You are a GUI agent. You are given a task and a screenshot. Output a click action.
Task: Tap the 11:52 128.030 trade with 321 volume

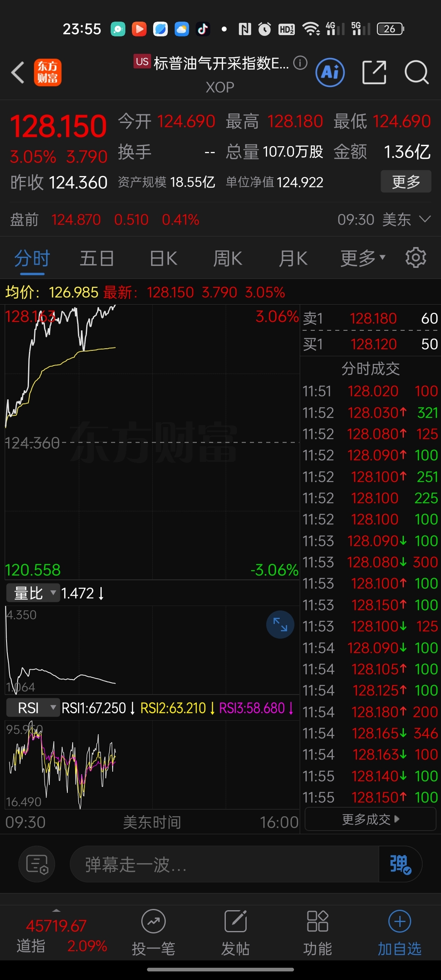click(370, 413)
